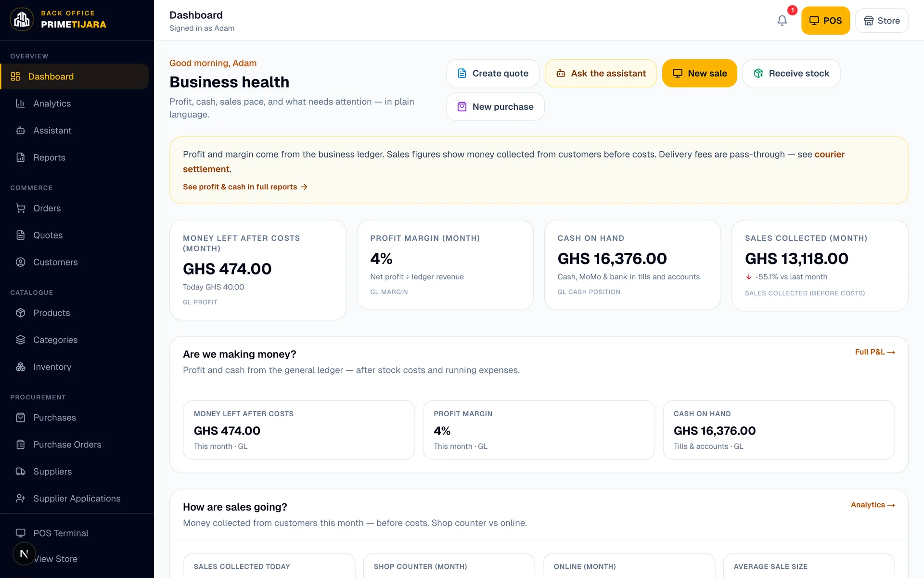Click the 'Are we making money?' heading
The height and width of the screenshot is (578, 924).
[x=240, y=354]
